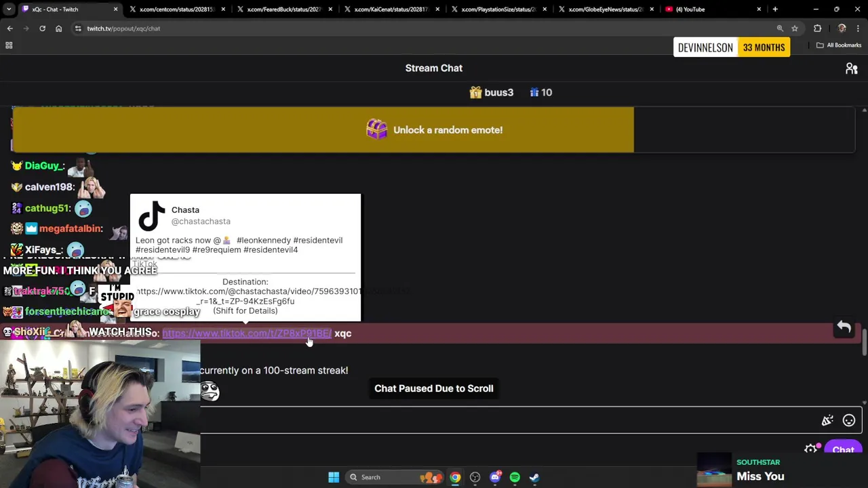Open browser home page
This screenshot has height=488, width=868.
coord(58,28)
